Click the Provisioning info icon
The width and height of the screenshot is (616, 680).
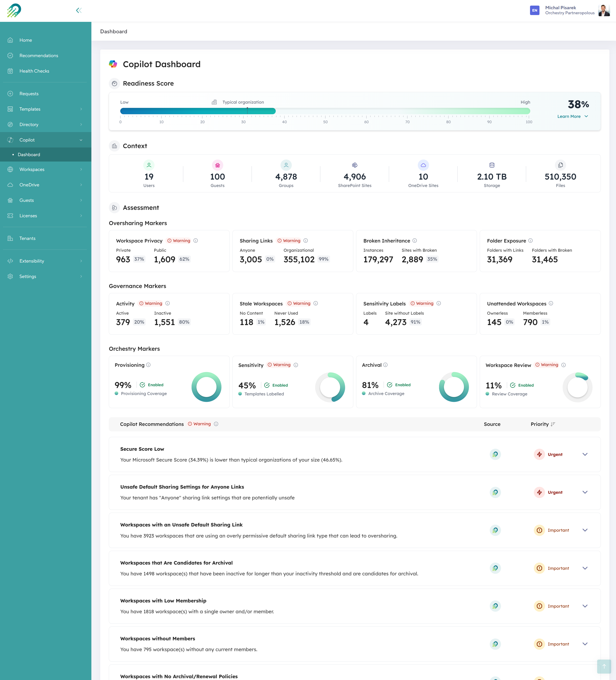point(148,365)
